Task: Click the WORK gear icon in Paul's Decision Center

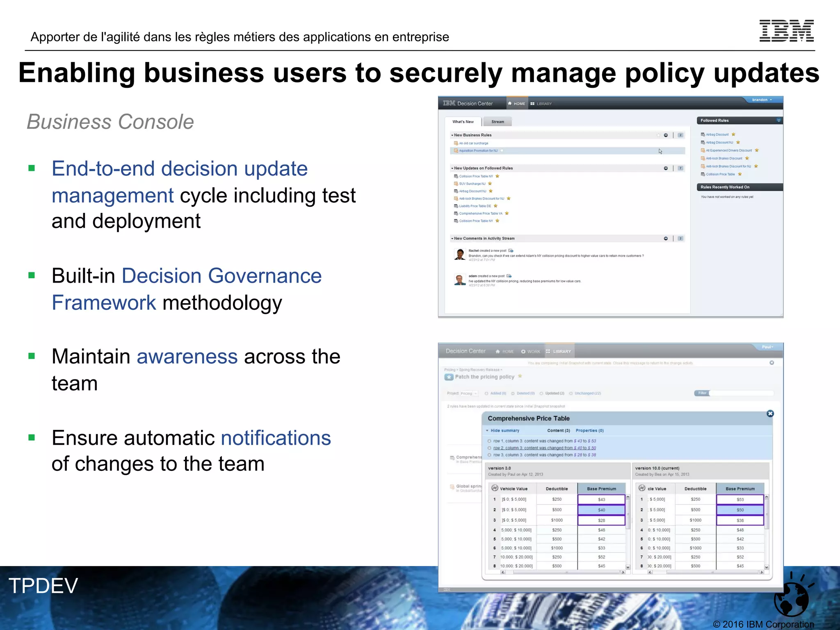Action: point(523,352)
